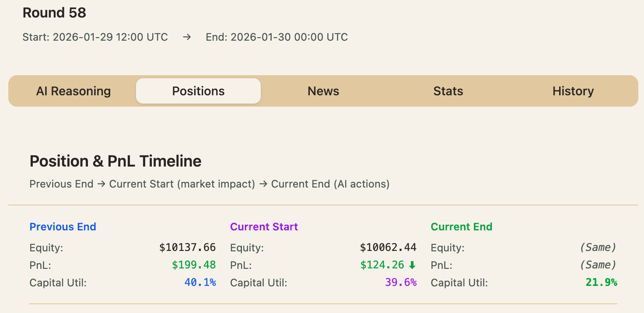The width and height of the screenshot is (644, 313).
Task: Click the green Current End column header
Action: coord(462,227)
